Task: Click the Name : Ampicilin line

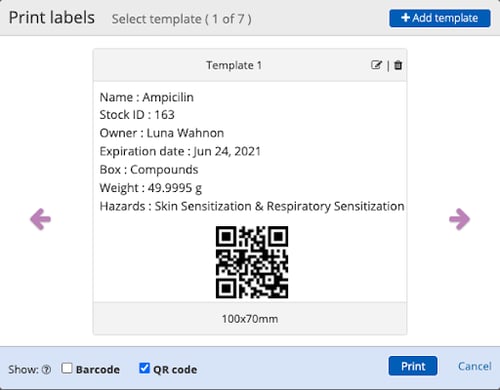Action: [147, 97]
